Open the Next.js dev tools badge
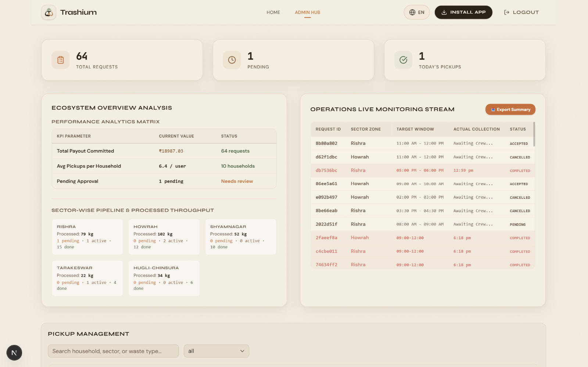The height and width of the screenshot is (367, 588). (x=14, y=353)
